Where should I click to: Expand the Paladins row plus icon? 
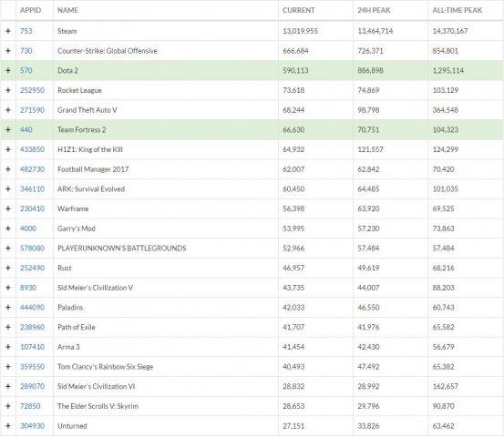click(x=8, y=308)
